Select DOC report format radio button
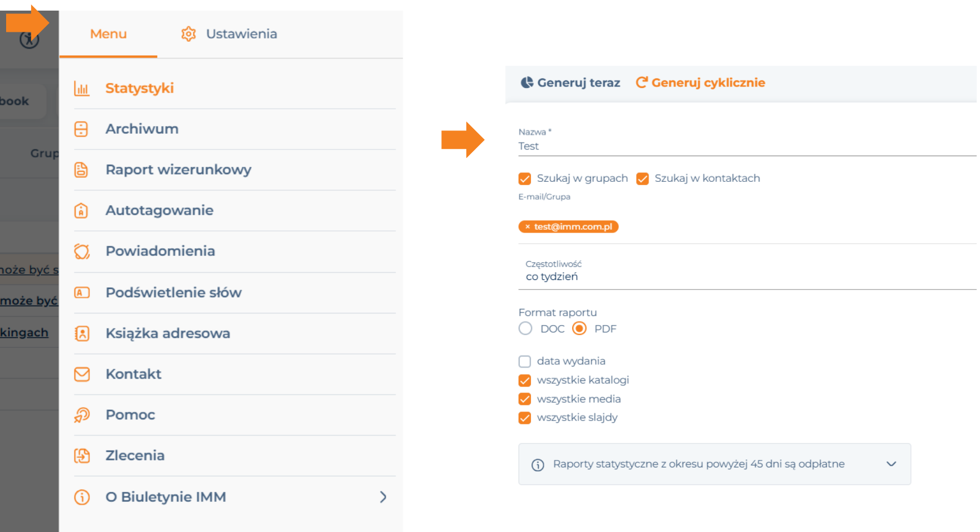The height and width of the screenshot is (532, 980). click(x=525, y=328)
